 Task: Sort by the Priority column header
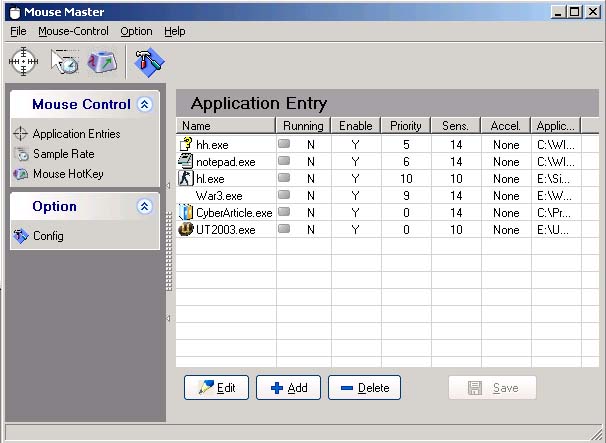406,126
